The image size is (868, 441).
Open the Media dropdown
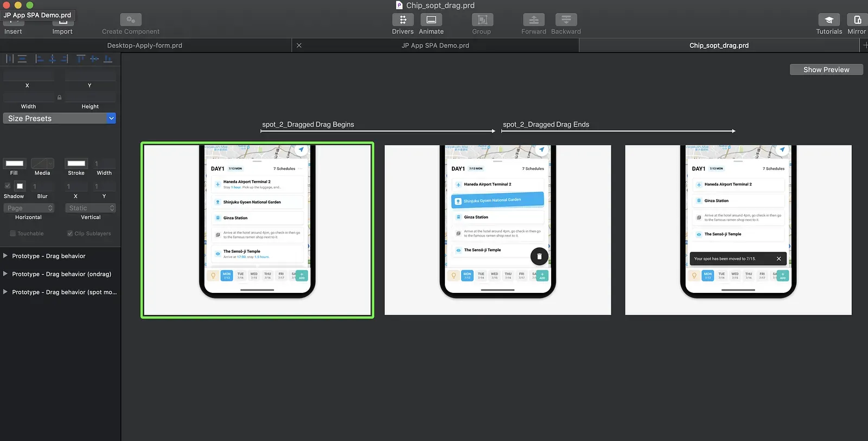(42, 163)
